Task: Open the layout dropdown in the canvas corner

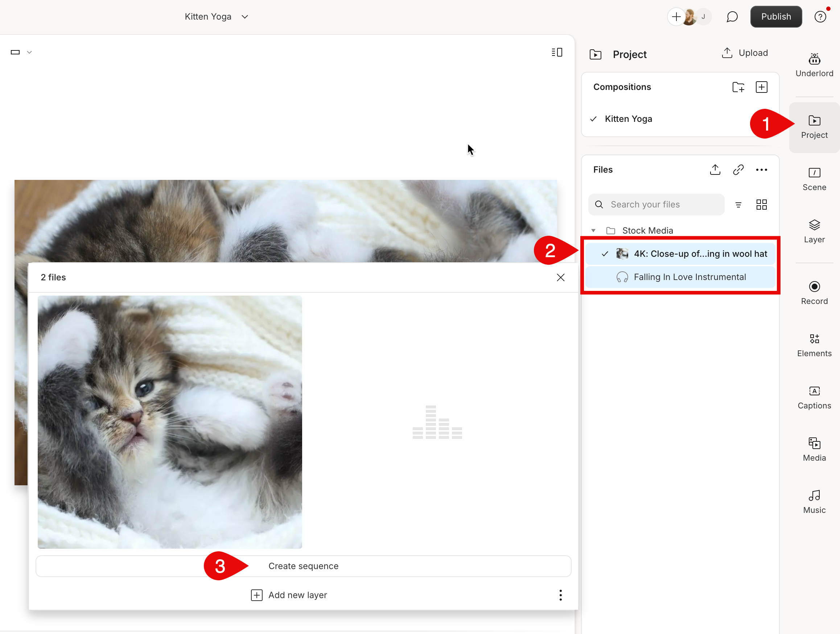Action: (29, 52)
